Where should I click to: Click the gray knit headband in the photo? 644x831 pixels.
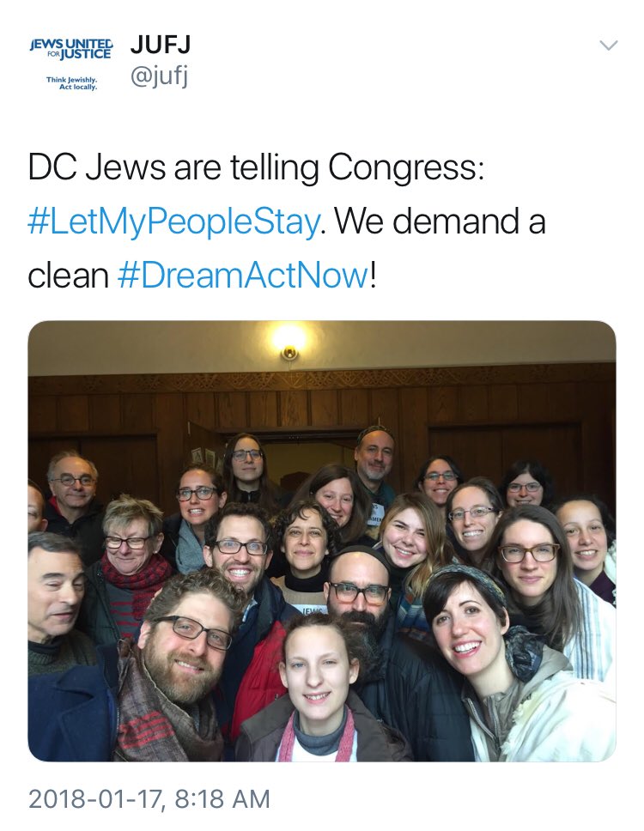pyautogui.click(x=469, y=580)
